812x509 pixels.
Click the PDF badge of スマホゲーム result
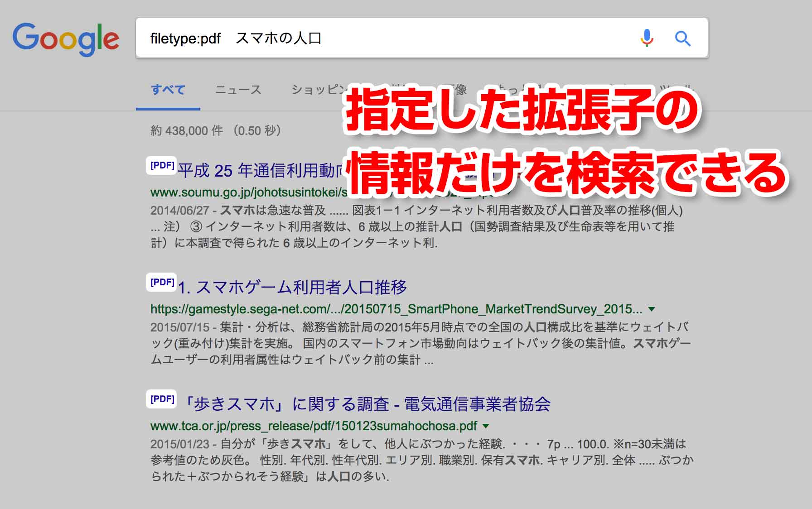pyautogui.click(x=162, y=282)
